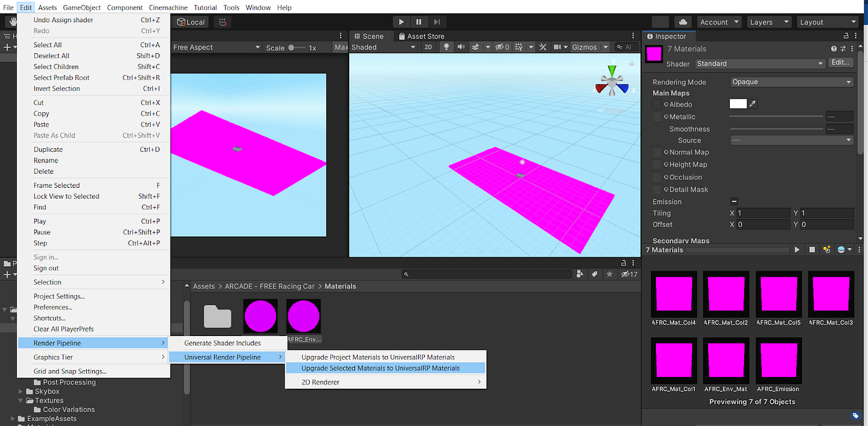
Task: Open the Rendering Mode Opaque dropdown
Action: (792, 81)
